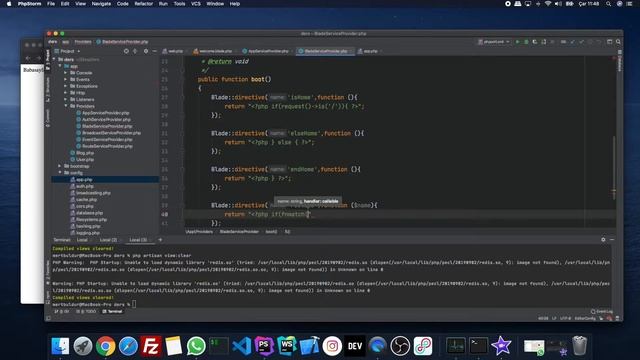Open Google Chrome from the Dock
640x360 pixels.
106,346
